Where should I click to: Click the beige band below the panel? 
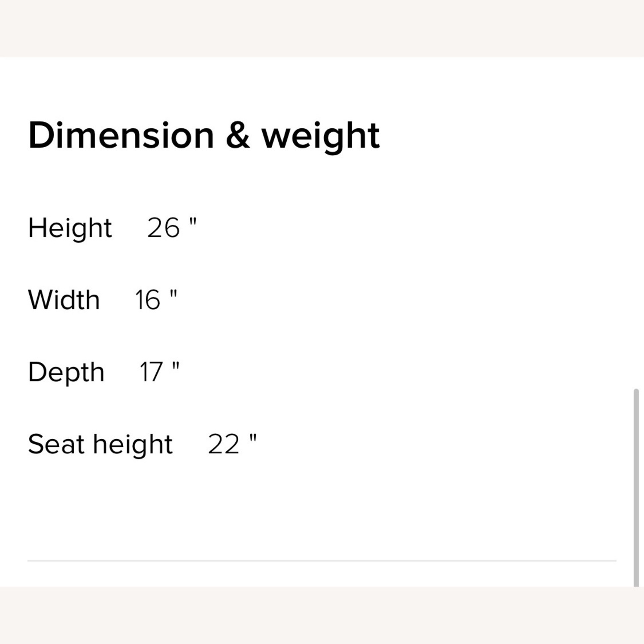click(x=322, y=615)
